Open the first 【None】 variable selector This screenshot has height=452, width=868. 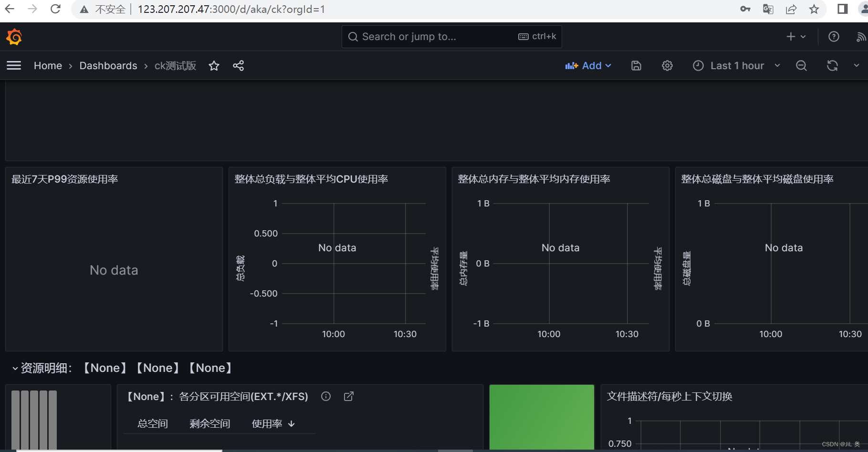pos(104,368)
